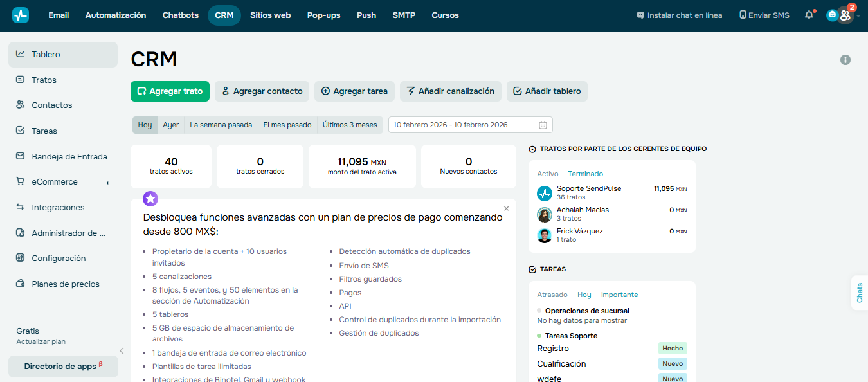Click the Actualizar plan link
The width and height of the screenshot is (868, 382).
tap(40, 341)
